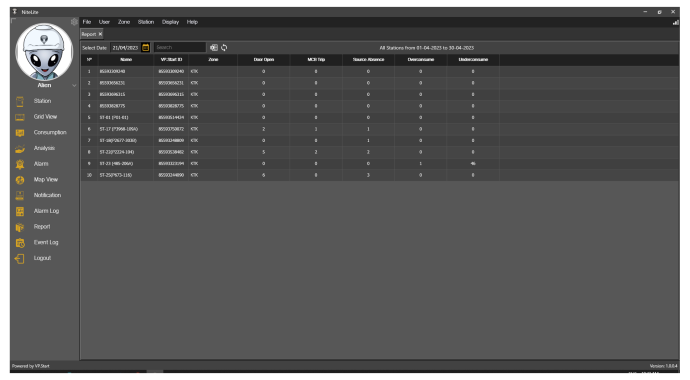Image resolution: width=690 pixels, height=380 pixels.
Task: Open the Map View globe icon
Action: 20,180
